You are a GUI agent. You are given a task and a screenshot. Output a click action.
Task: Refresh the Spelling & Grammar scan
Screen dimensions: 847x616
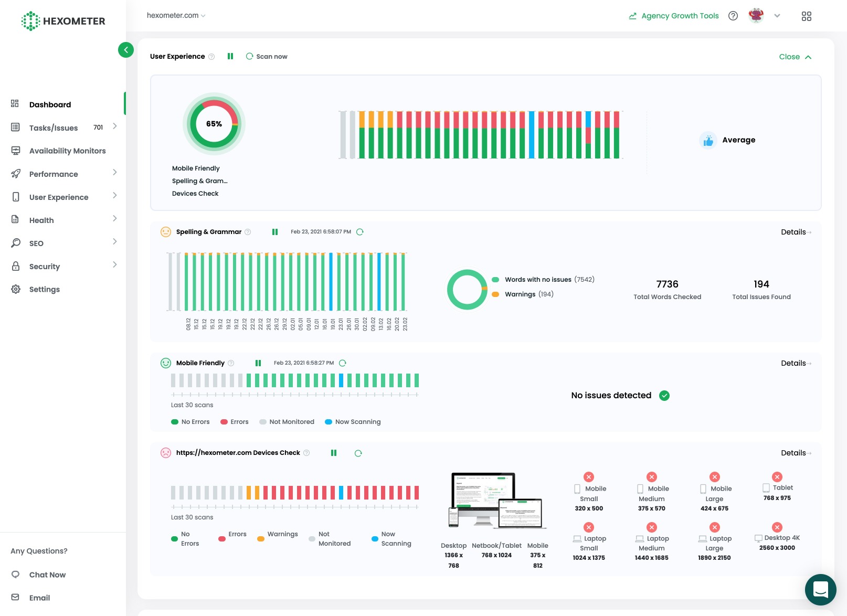click(x=360, y=232)
